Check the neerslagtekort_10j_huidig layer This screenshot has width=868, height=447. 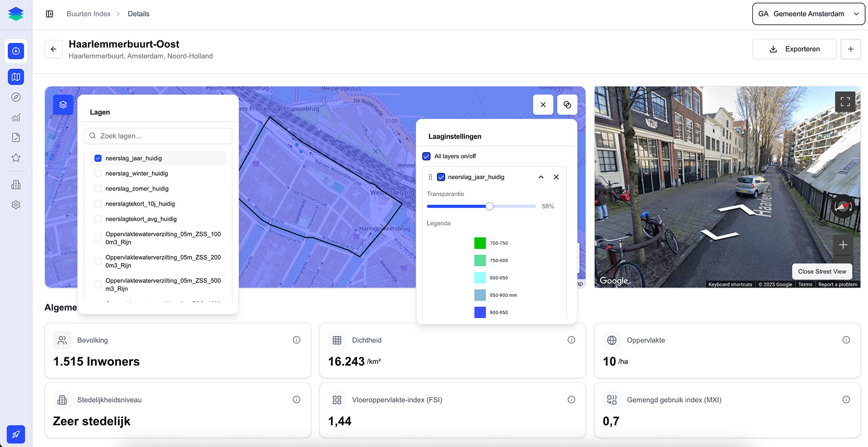pyautogui.click(x=98, y=204)
